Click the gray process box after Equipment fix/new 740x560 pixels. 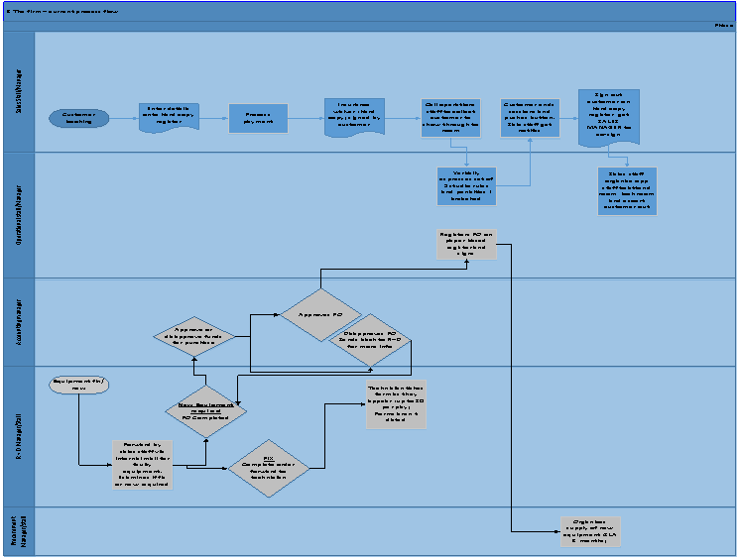click(x=143, y=464)
